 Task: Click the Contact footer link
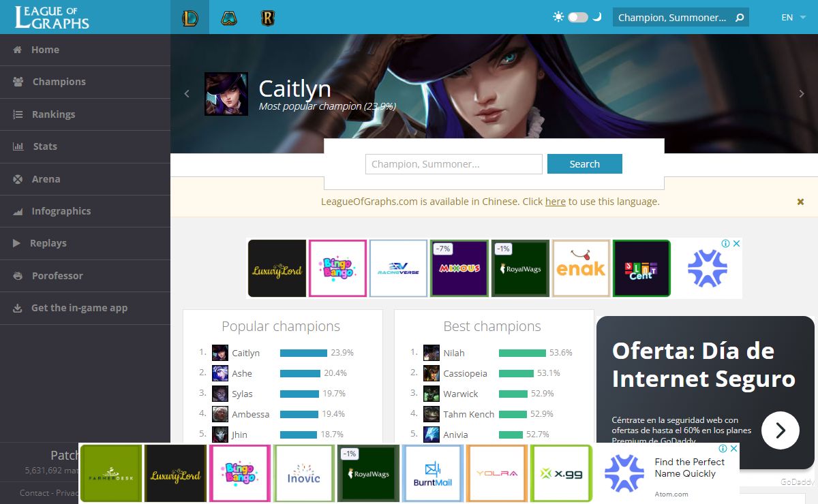coord(34,493)
